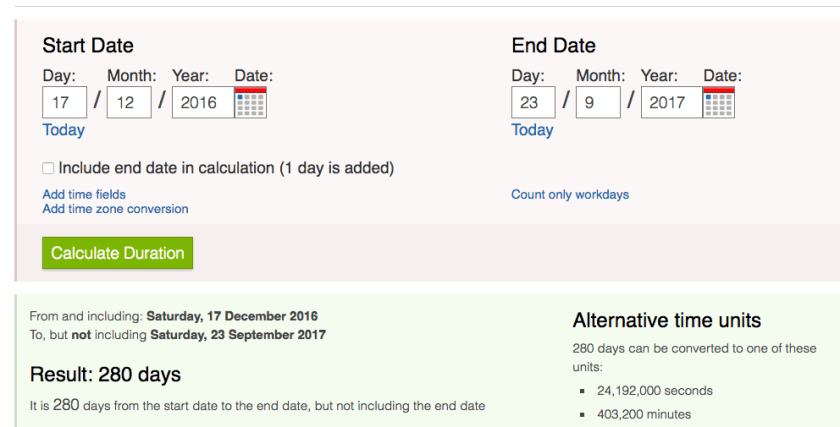
Task: Focus the Start Date month field
Action: (x=128, y=102)
